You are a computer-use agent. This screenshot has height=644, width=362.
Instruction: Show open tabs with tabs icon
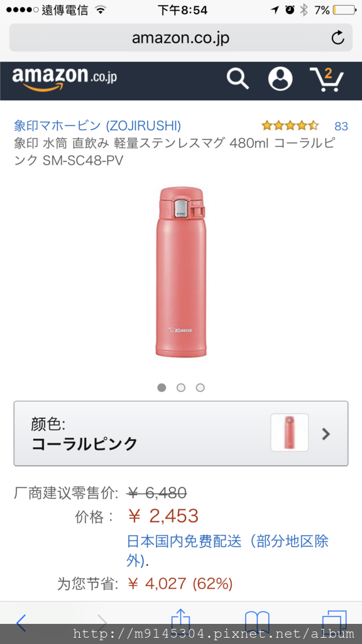[x=334, y=622]
